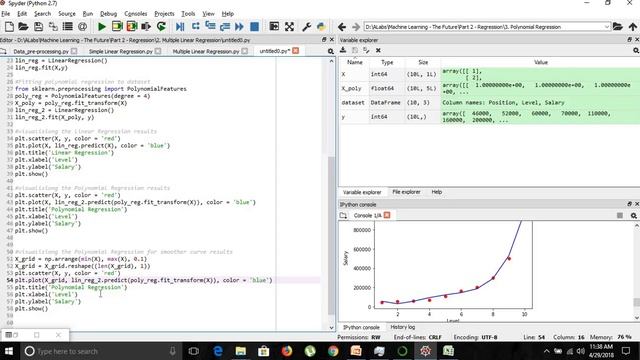Close Console 1/A tab
The image size is (640, 360).
tap(387, 215)
